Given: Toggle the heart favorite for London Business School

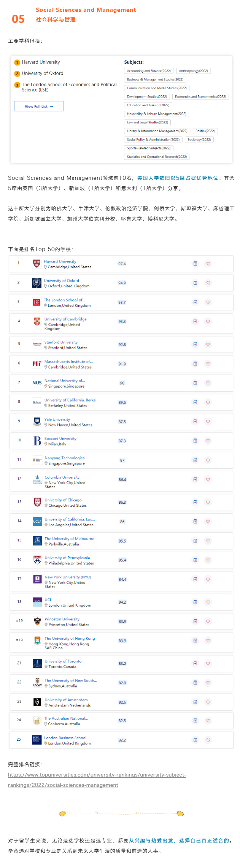Looking at the screenshot, I should pyautogui.click(x=208, y=740).
